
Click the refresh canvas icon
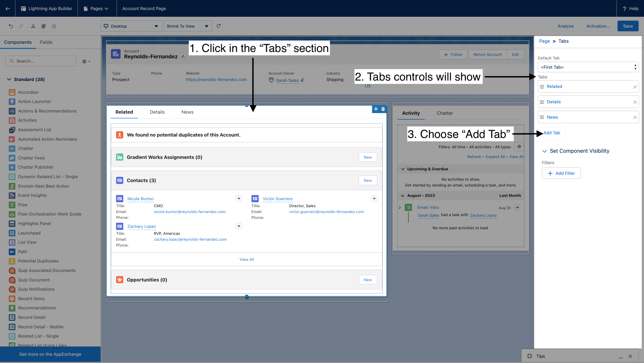pyautogui.click(x=219, y=26)
